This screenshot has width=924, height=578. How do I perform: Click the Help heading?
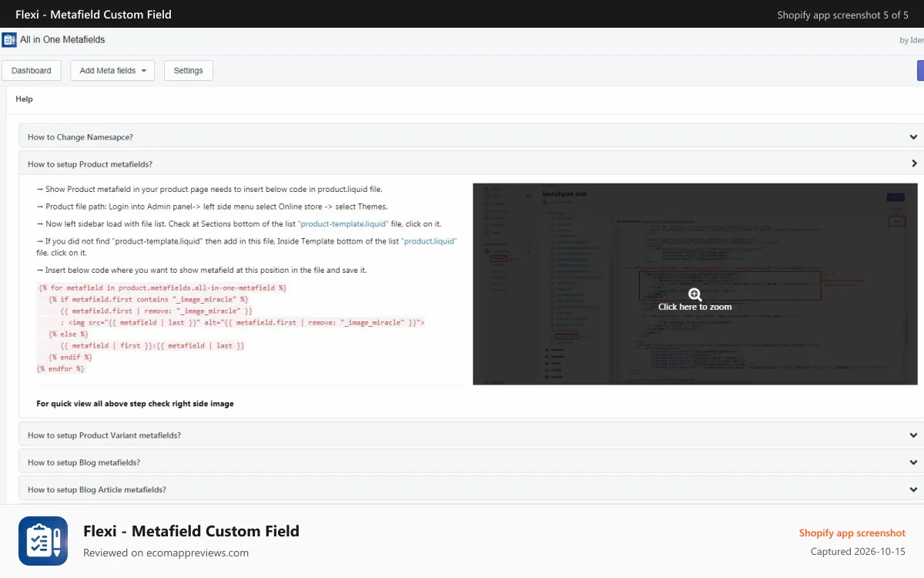[24, 99]
